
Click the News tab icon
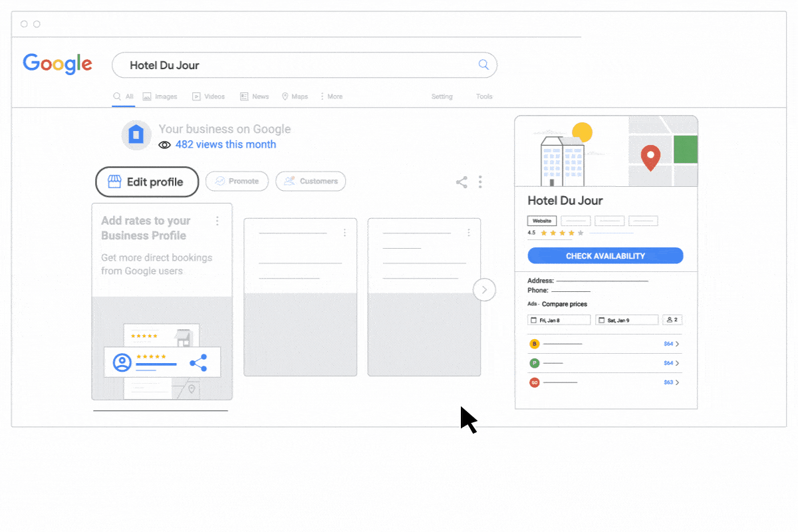[245, 96]
